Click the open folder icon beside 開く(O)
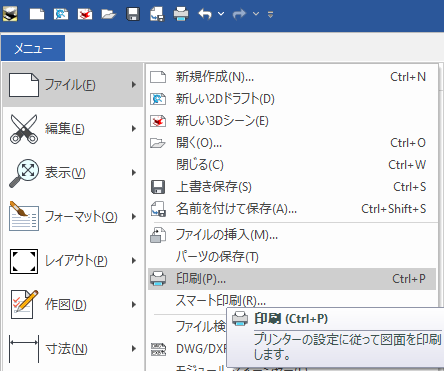The height and width of the screenshot is (371, 444). tap(158, 143)
